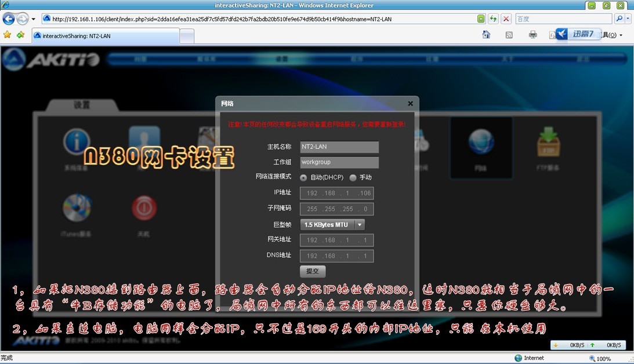Screen dimensions: 634x364
Task: Click the Print toolbar icon
Action: point(533,35)
